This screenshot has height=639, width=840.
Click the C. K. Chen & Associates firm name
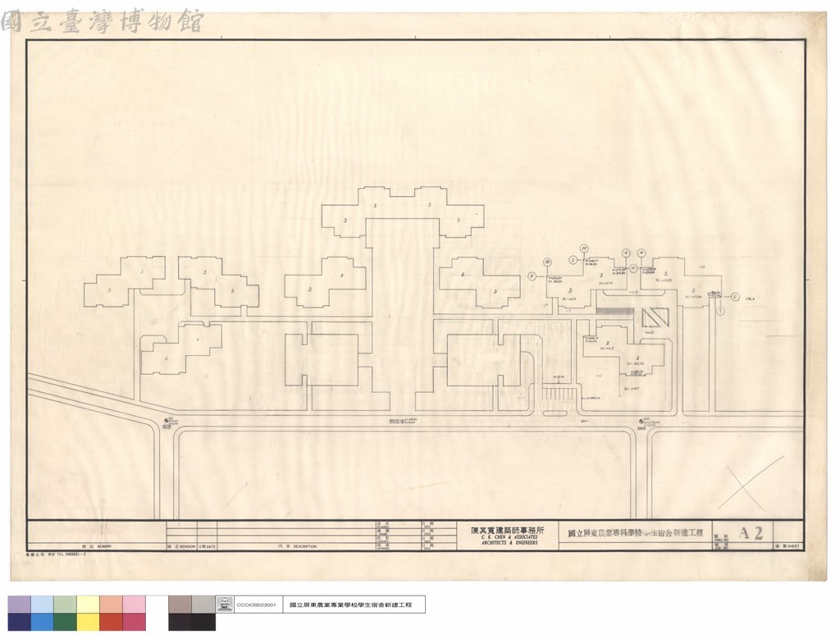507,536
